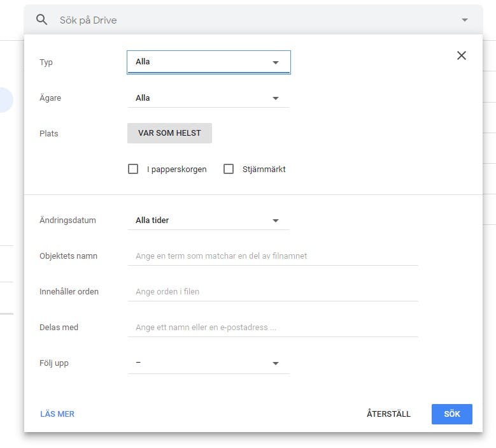Focus the 'Objektets namn' text field
This screenshot has height=448, width=496.
(x=273, y=256)
